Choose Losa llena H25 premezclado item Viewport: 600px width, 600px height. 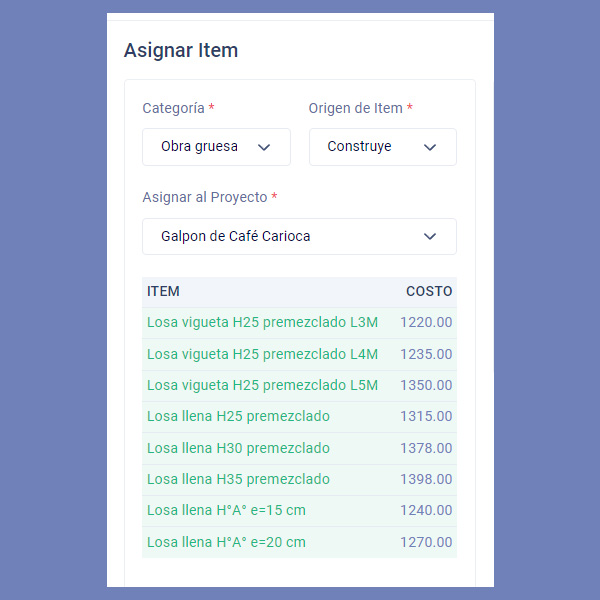[238, 416]
